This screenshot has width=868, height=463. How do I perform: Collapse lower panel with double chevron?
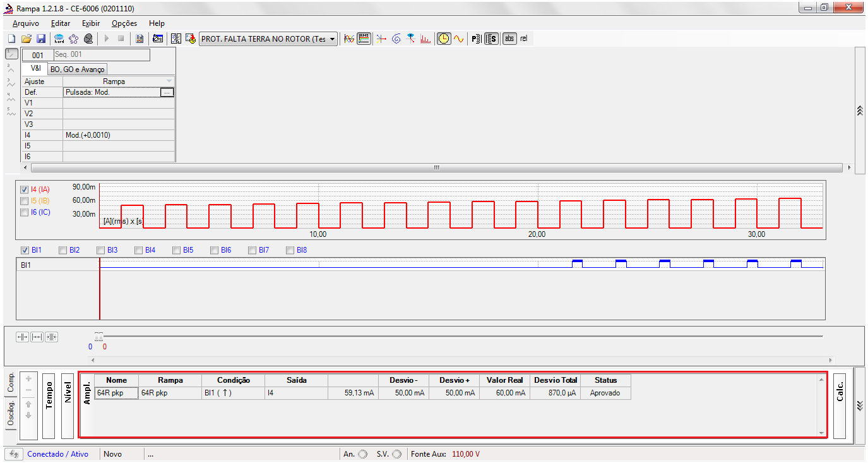click(x=860, y=406)
